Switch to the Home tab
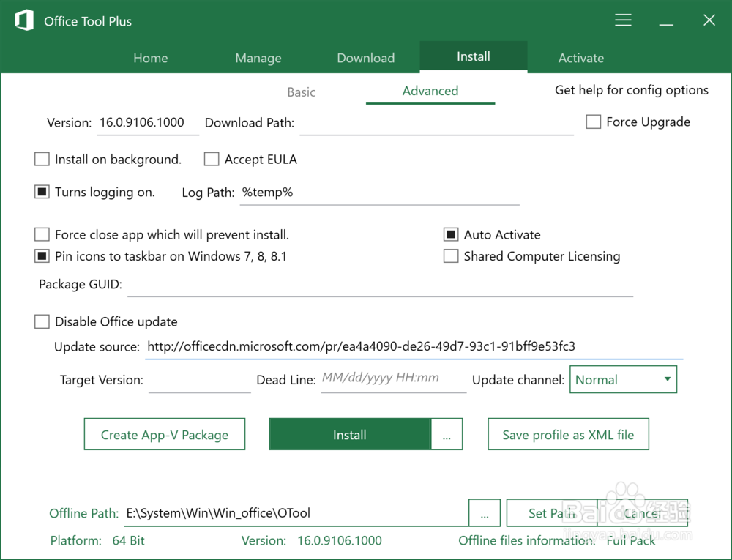 pyautogui.click(x=150, y=58)
